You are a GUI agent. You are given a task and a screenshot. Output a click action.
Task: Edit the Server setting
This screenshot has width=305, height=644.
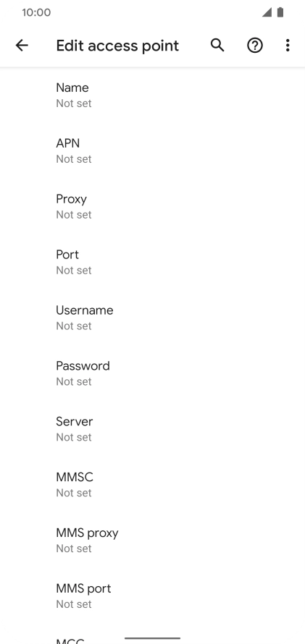coord(152,429)
